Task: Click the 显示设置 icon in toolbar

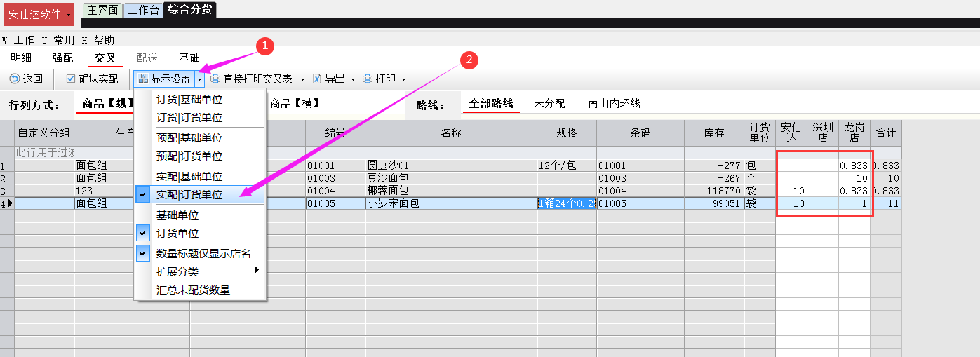Action: click(x=143, y=79)
